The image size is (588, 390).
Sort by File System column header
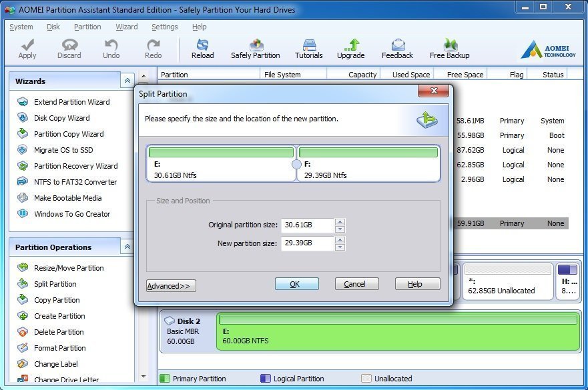click(x=293, y=75)
